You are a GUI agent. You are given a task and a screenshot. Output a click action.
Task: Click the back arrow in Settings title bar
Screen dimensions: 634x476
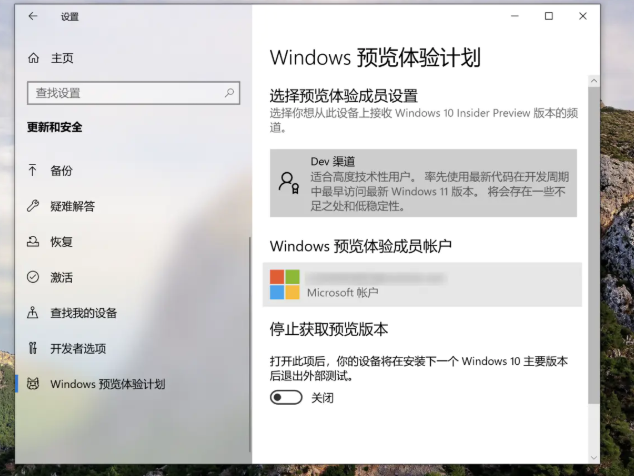point(33,16)
